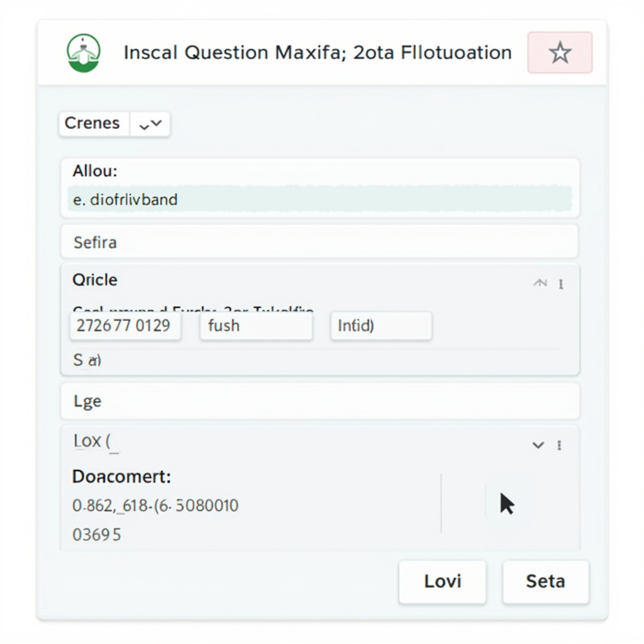Open the Qricle section options menu
This screenshot has width=644, height=644.
pos(561,284)
